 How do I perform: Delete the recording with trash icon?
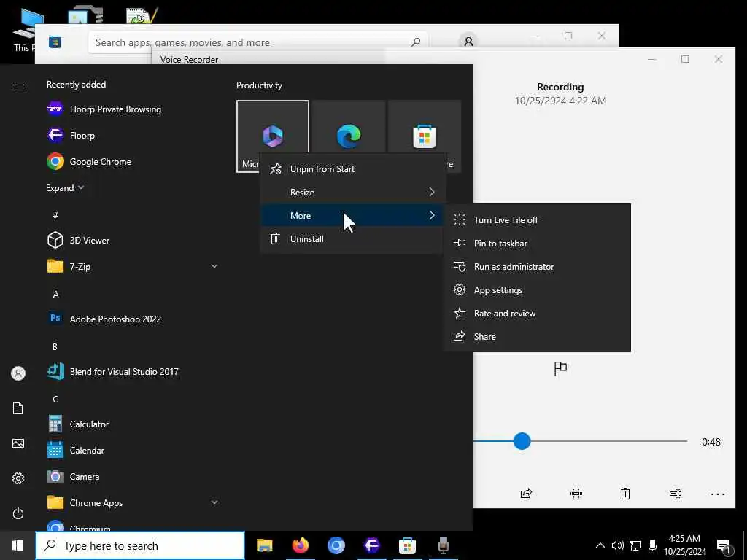(625, 494)
